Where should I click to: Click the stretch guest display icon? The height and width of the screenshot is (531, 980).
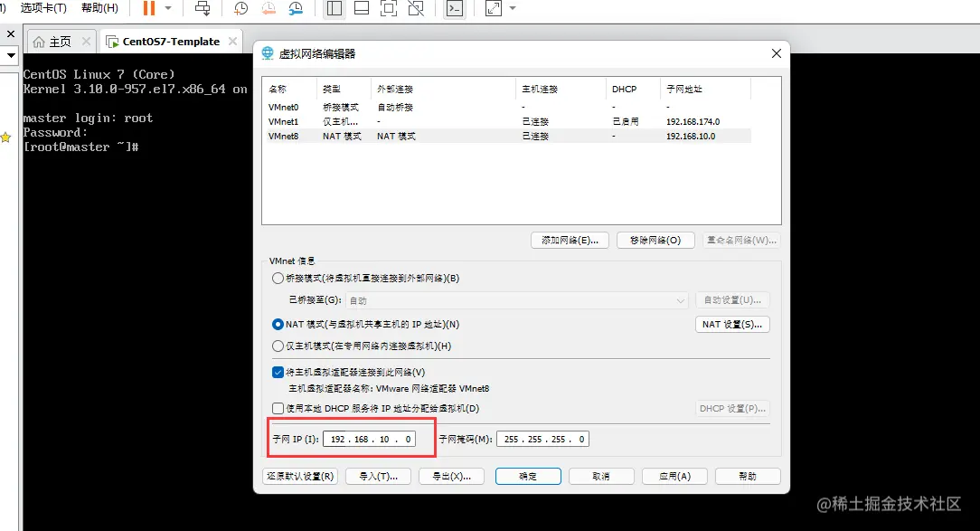pos(493,8)
